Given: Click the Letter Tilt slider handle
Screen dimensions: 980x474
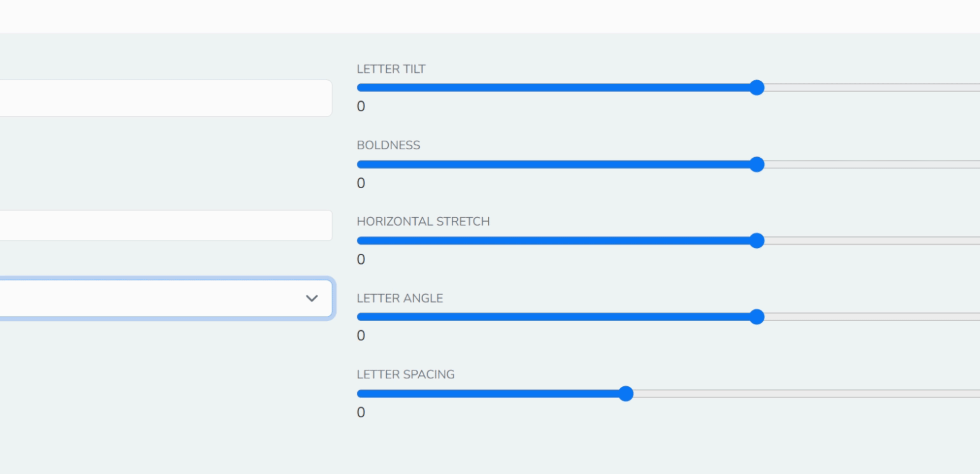Looking at the screenshot, I should point(757,88).
